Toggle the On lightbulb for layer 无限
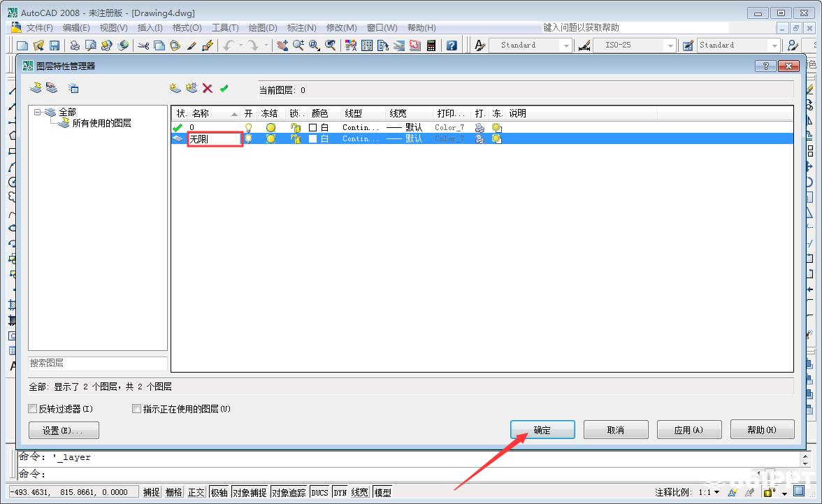This screenshot has width=822, height=504. 249,139
